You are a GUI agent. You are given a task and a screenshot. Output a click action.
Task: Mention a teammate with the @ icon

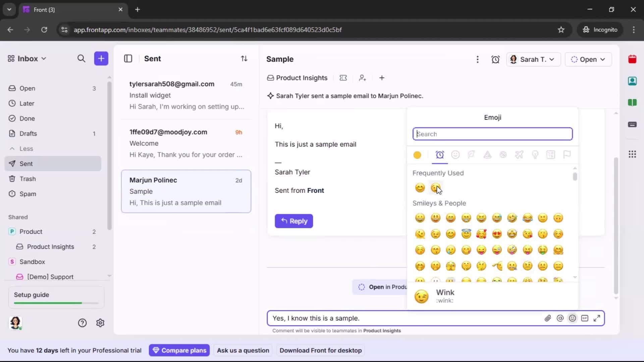tap(560, 318)
